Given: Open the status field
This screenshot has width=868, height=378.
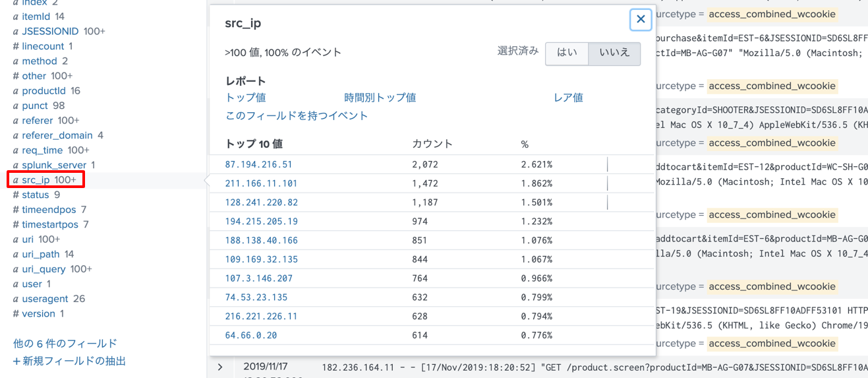Looking at the screenshot, I should coord(37,195).
